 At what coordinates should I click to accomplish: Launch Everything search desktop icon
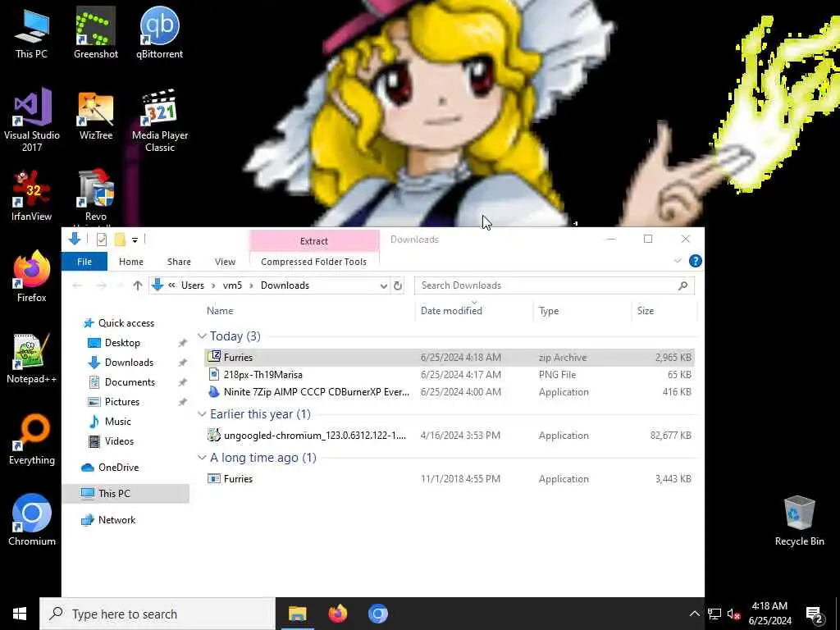click(32, 440)
